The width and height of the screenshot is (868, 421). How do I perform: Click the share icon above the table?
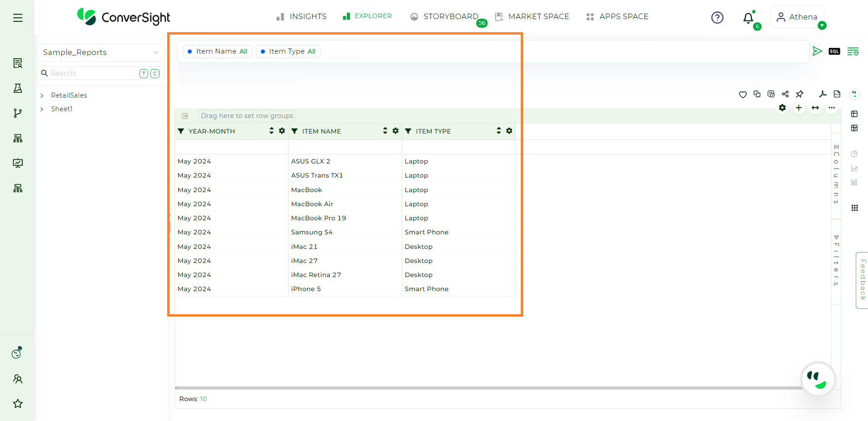click(x=785, y=94)
